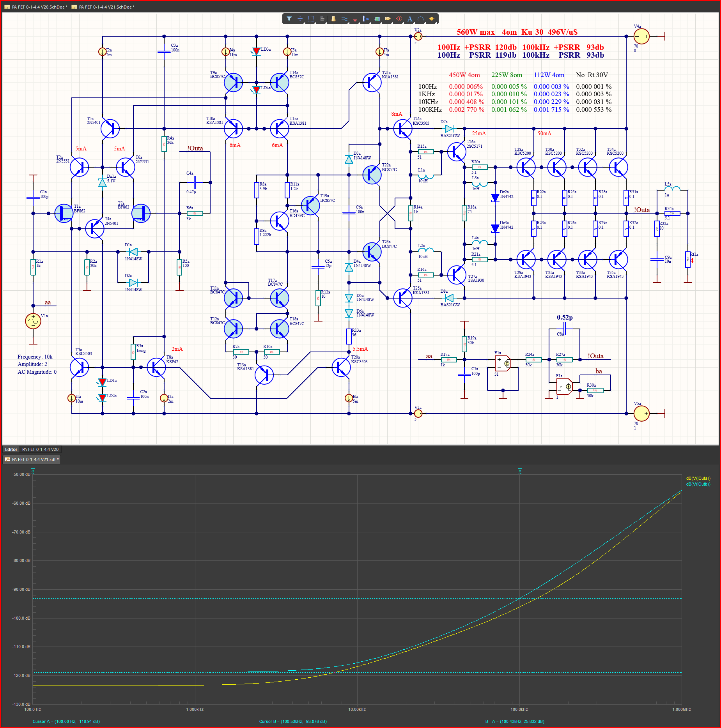Viewport: 721px width, 728px height.
Task: Select the Rt1a load resistor
Action: coord(688,260)
